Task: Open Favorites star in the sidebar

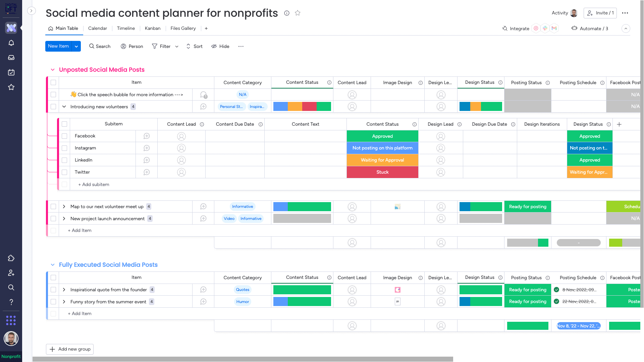Action: coord(11,87)
